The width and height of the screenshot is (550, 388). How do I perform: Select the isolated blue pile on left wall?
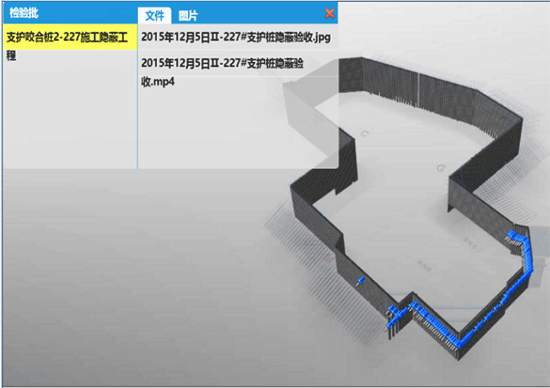tap(361, 280)
